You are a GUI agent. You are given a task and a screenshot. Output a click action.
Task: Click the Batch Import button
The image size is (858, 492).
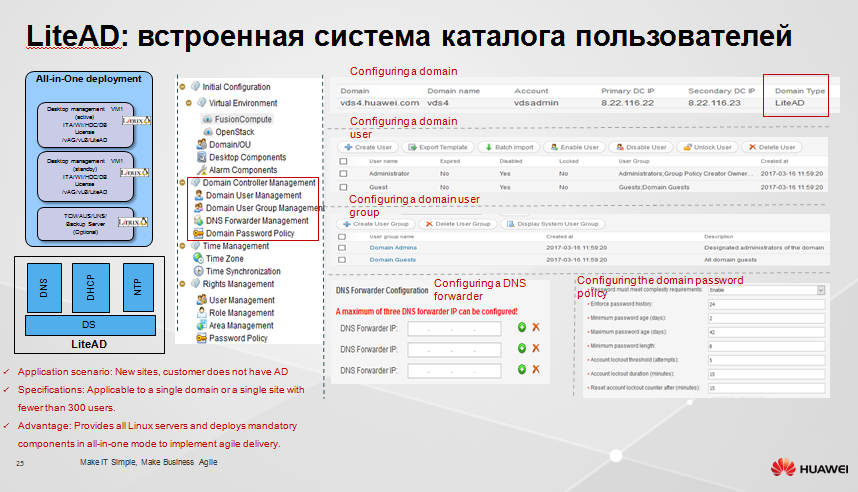(509, 147)
